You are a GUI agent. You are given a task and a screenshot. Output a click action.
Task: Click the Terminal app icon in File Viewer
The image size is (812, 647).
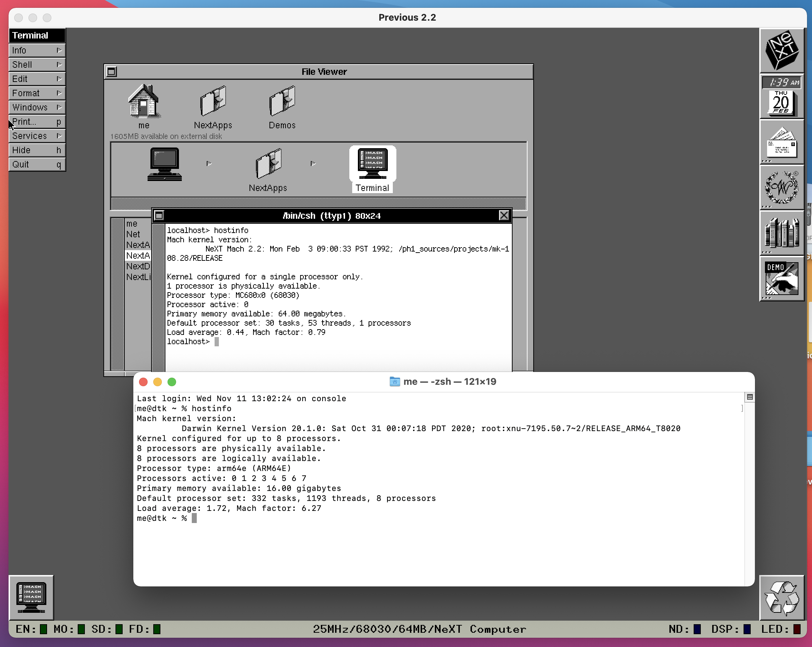point(372,164)
